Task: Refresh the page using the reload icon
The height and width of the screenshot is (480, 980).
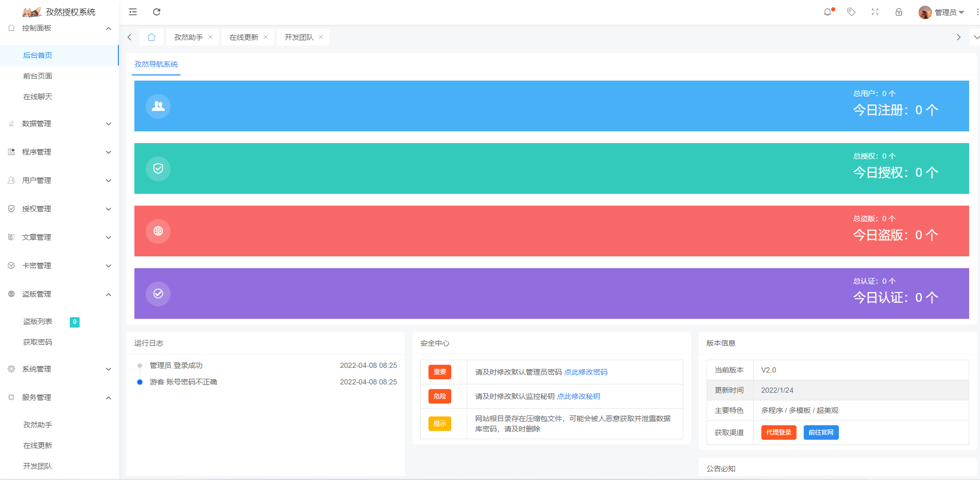Action: coord(157,12)
